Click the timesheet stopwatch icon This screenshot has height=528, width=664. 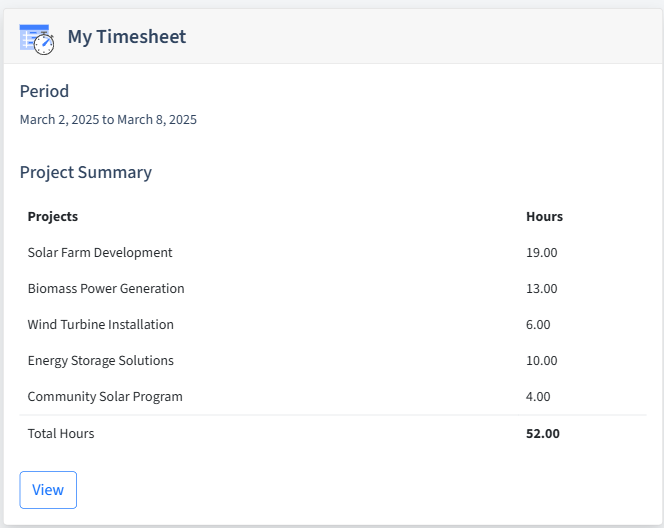tap(37, 39)
